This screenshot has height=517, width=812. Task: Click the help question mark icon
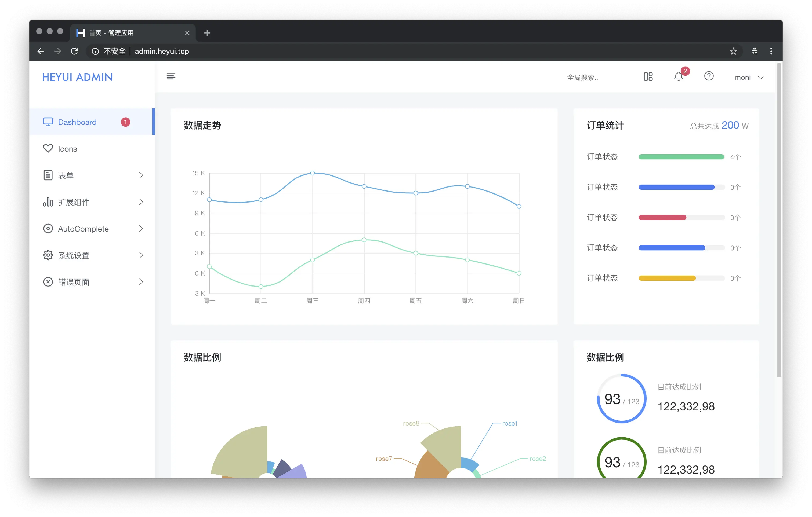point(709,76)
